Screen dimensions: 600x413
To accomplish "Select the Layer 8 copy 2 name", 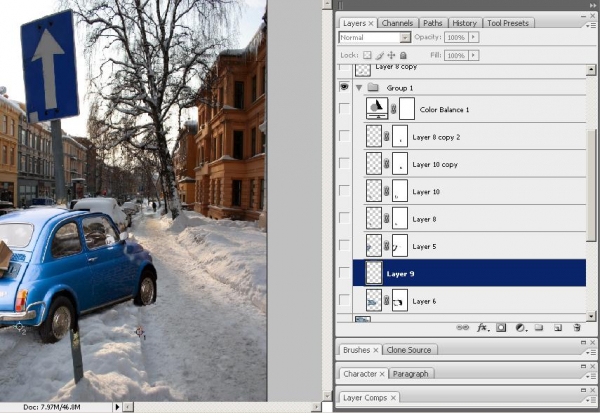I will click(x=436, y=137).
